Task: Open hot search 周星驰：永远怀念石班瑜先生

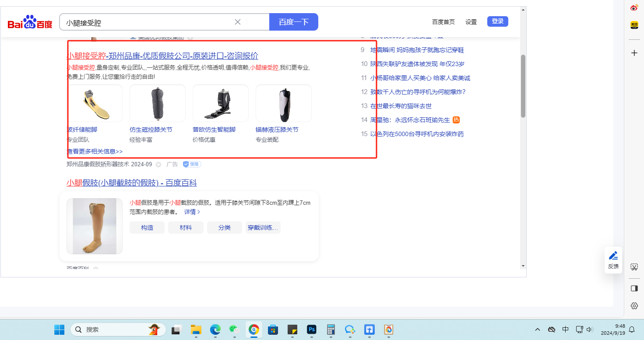Action: tap(410, 120)
